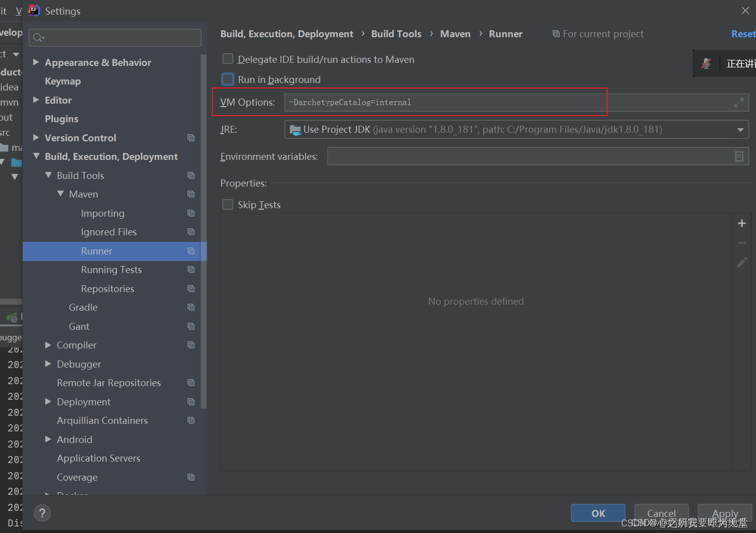Select Importing under Maven

pos(103,213)
